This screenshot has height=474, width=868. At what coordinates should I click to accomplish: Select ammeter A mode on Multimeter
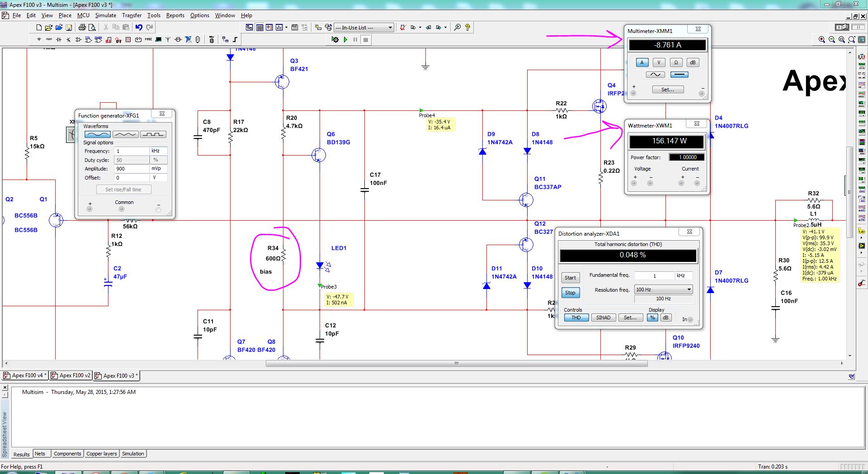coord(642,63)
